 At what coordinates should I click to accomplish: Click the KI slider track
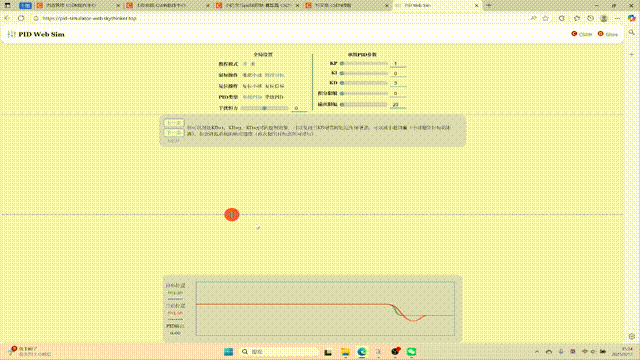click(364, 73)
